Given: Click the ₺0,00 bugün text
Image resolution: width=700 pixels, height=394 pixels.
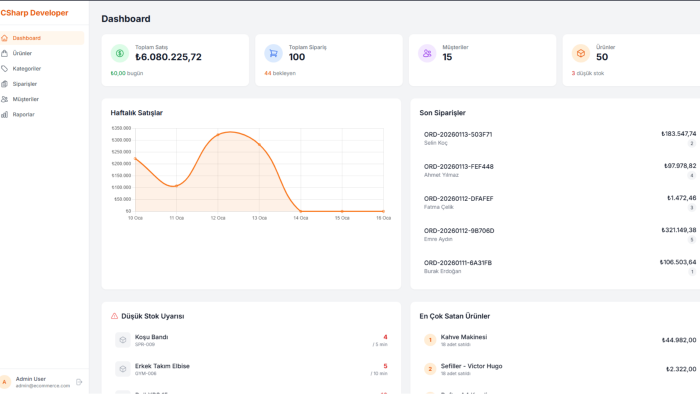Looking at the screenshot, I should click(x=127, y=73).
